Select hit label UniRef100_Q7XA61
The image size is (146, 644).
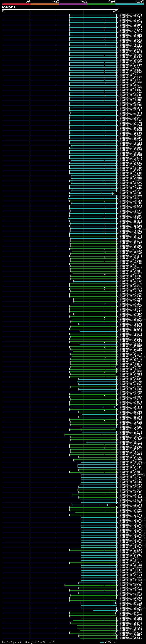(131, 515)
